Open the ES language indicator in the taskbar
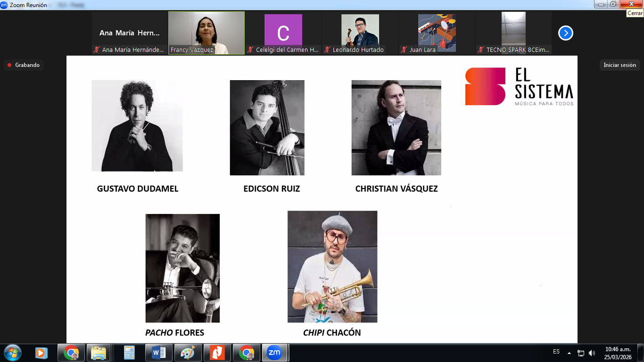Image resolution: width=644 pixels, height=362 pixels. [x=556, y=352]
